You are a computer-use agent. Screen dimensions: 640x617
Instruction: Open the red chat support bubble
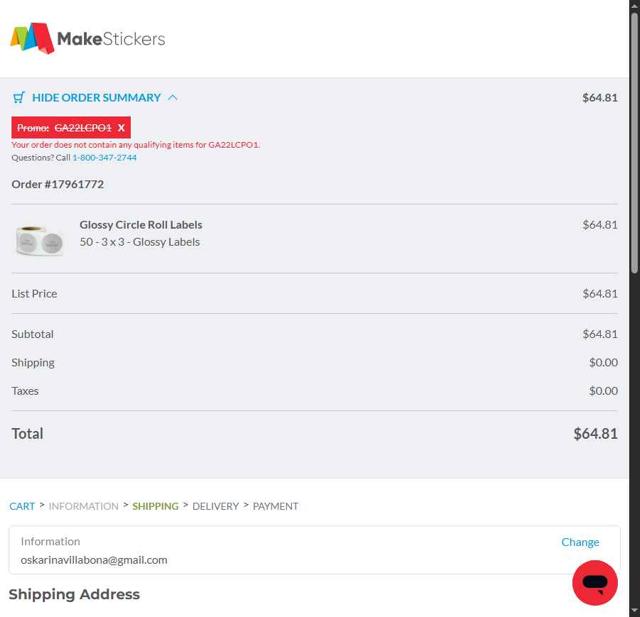[595, 583]
